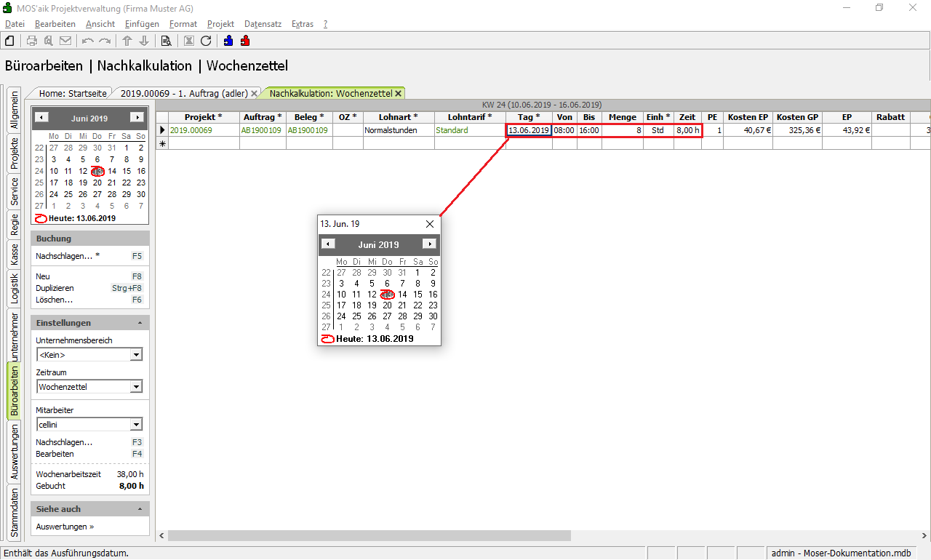Viewport: 931px width, 560px height.
Task: Close the Nachkalkulation: Wochenzettel tab
Action: point(399,94)
